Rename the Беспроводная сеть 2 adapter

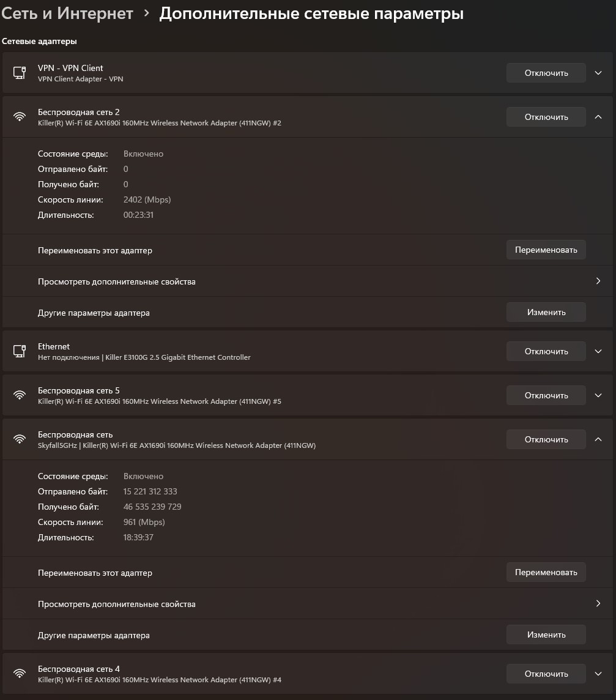tap(546, 250)
